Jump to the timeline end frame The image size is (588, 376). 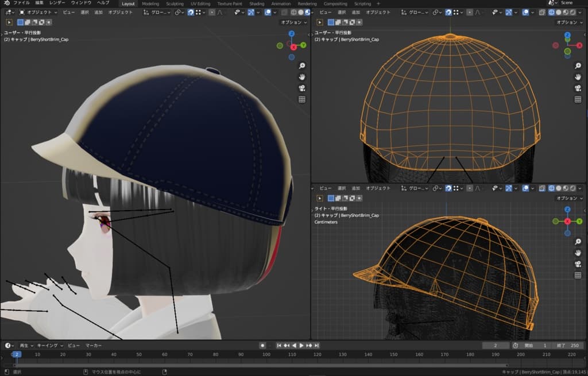pyautogui.click(x=316, y=346)
